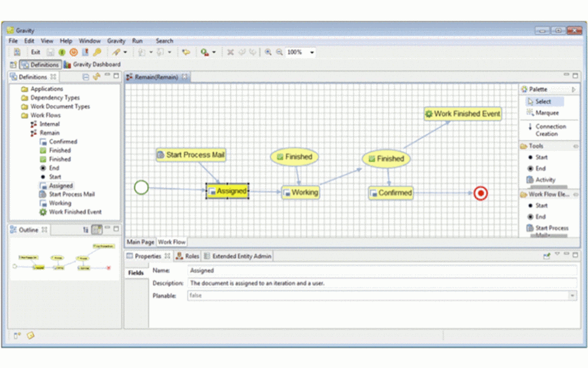Click the zoom out magnifier icon
The width and height of the screenshot is (588, 368).
[x=279, y=52]
